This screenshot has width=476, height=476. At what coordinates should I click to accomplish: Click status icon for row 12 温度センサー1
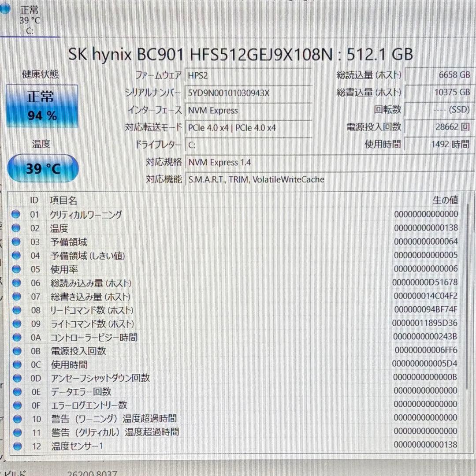(x=18, y=446)
